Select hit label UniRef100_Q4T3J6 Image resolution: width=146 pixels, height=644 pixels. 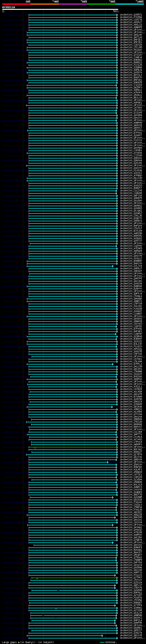click(131, 37)
